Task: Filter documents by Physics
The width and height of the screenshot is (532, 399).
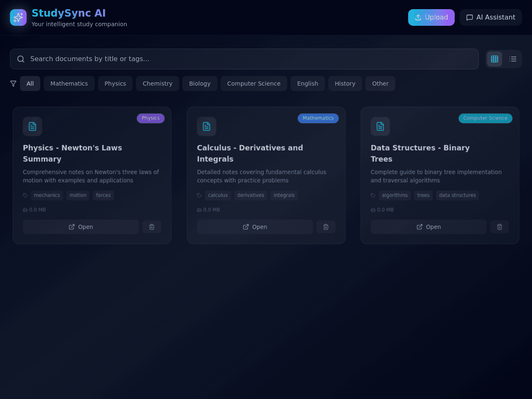Action: [115, 84]
